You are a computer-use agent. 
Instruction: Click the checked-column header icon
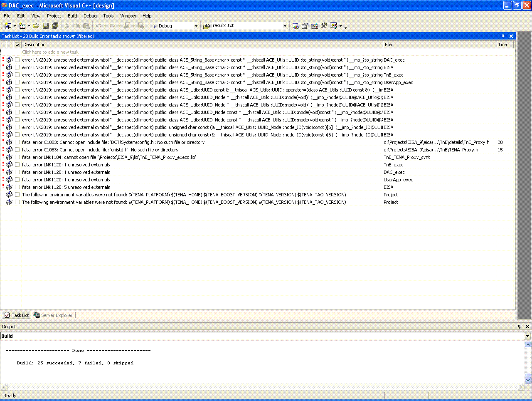point(17,45)
